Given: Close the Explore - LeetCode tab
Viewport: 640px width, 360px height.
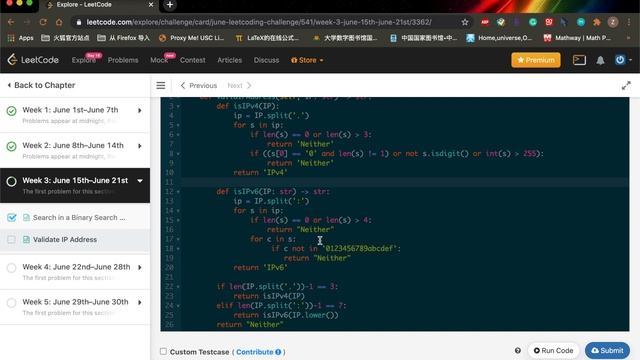Looking at the screenshot, I should click(151, 4).
